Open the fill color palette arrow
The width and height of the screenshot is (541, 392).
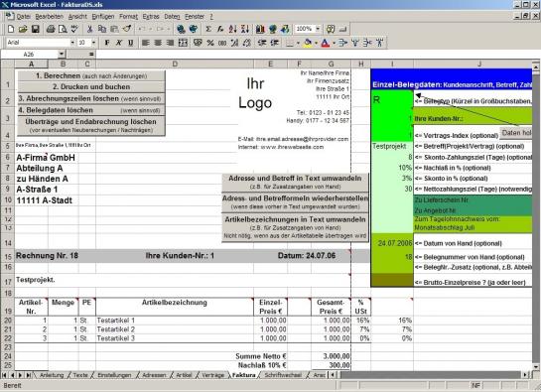point(316,43)
